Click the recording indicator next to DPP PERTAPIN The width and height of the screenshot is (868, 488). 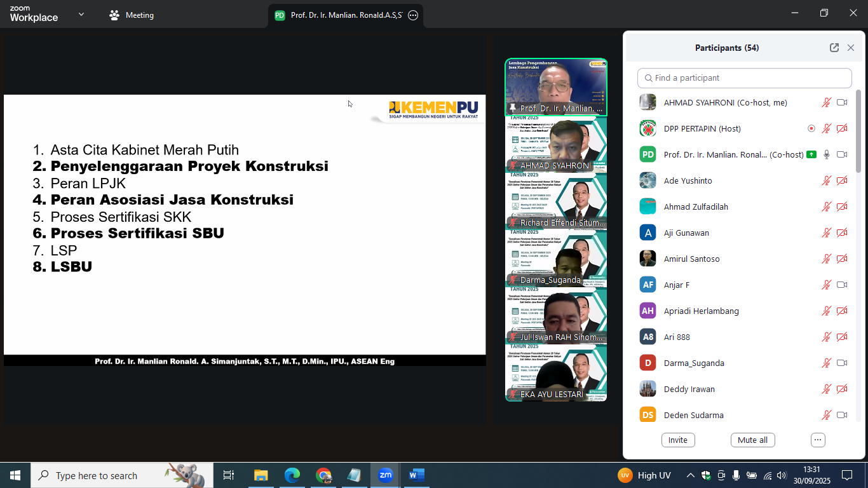click(x=811, y=128)
